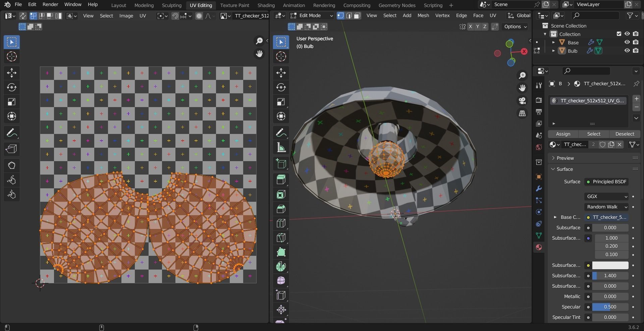Viewport: 644px width, 331px height.
Task: Uncheck the Collection exclude checkbox
Action: click(x=619, y=34)
